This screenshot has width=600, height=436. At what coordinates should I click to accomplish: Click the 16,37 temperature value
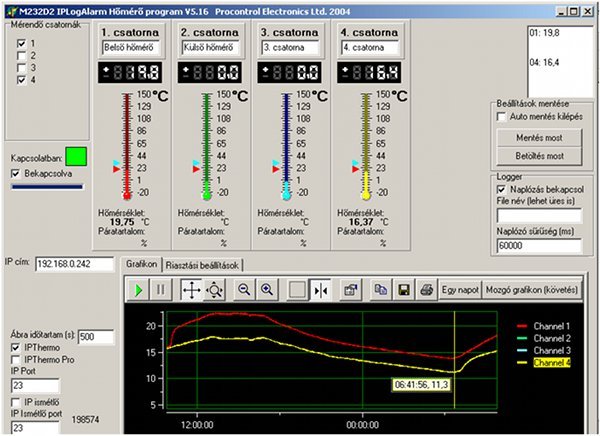click(361, 222)
